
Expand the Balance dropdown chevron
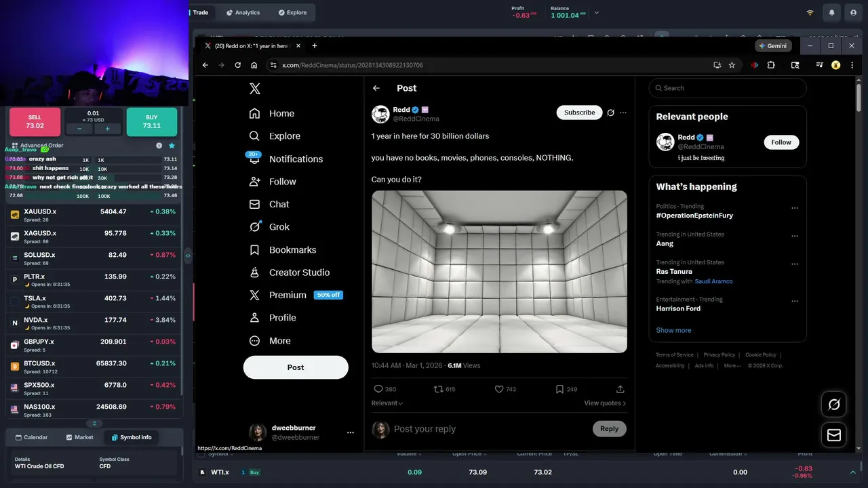(597, 12)
